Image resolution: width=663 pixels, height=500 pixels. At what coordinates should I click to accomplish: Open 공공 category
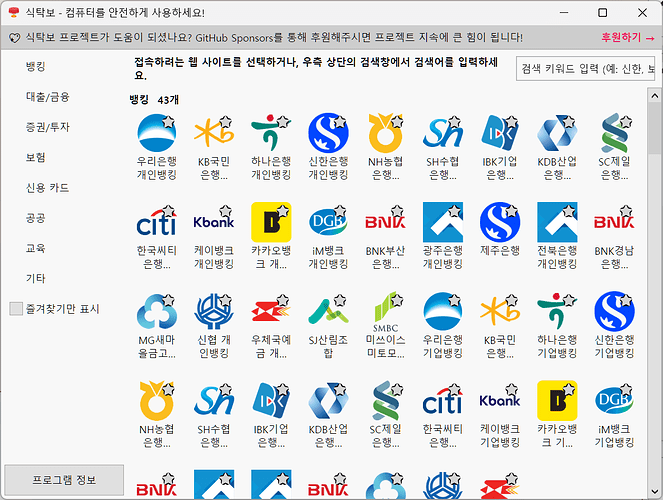[x=36, y=218]
